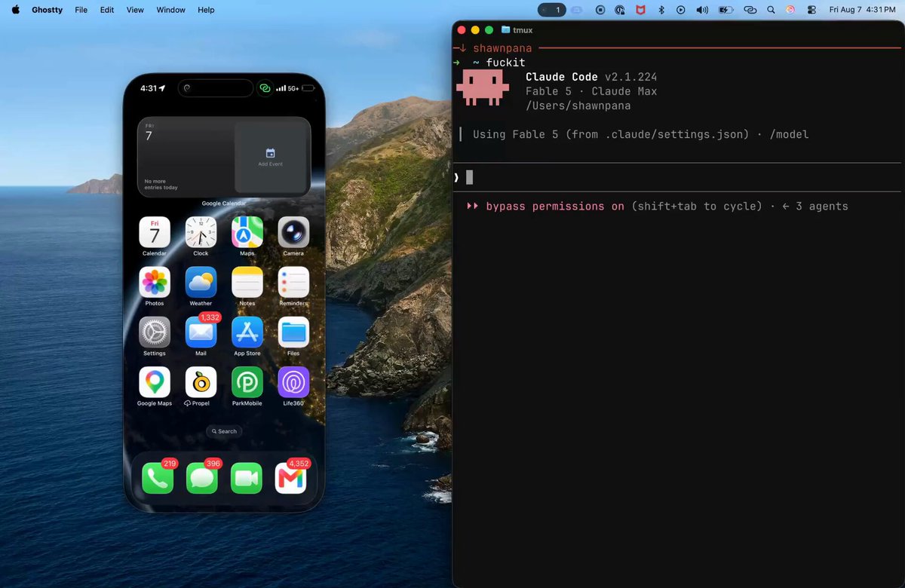Open the Clock app on the phone
The width and height of the screenshot is (905, 588).
[201, 232]
